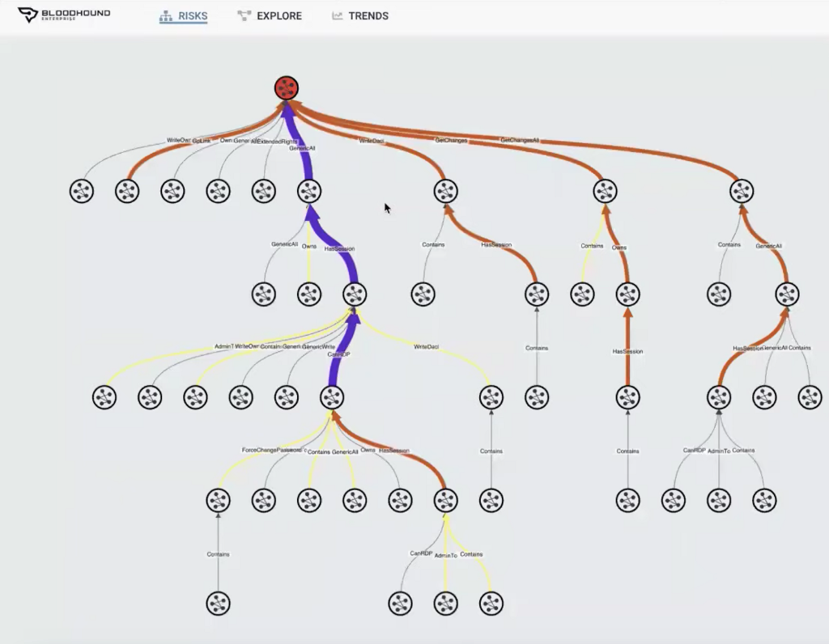Click the Trends chart icon

338,16
